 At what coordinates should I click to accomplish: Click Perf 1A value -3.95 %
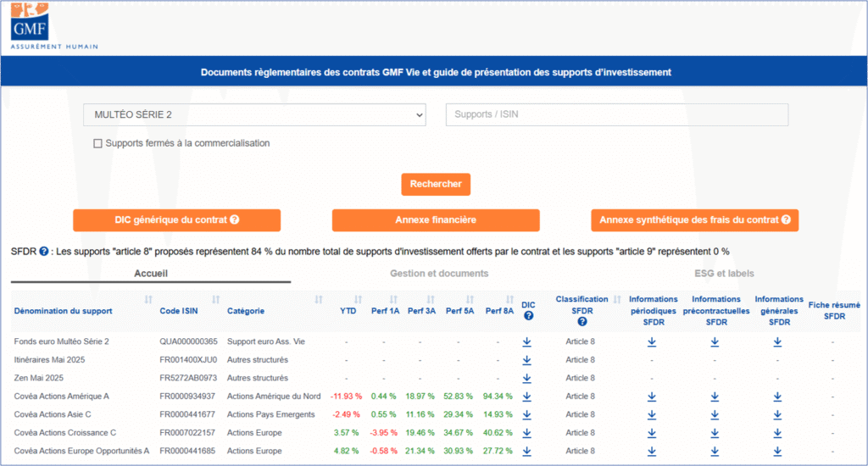[384, 433]
